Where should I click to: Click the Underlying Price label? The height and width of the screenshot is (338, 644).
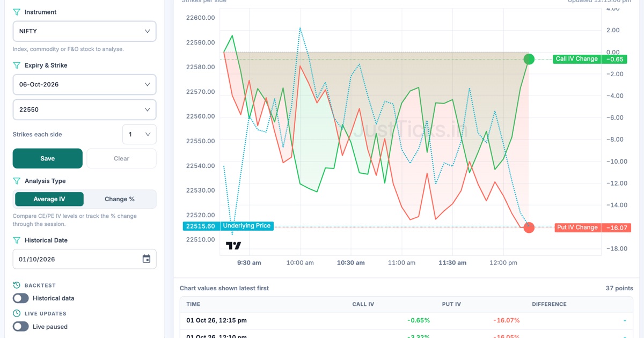tap(247, 226)
